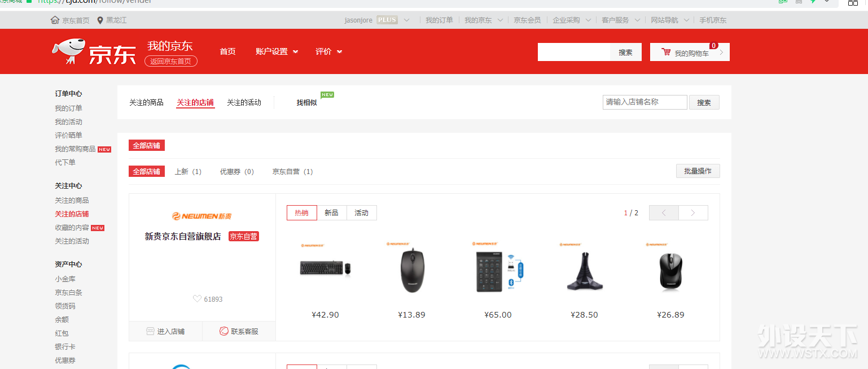Click the location pin icon beside 黑龙江

coord(100,20)
